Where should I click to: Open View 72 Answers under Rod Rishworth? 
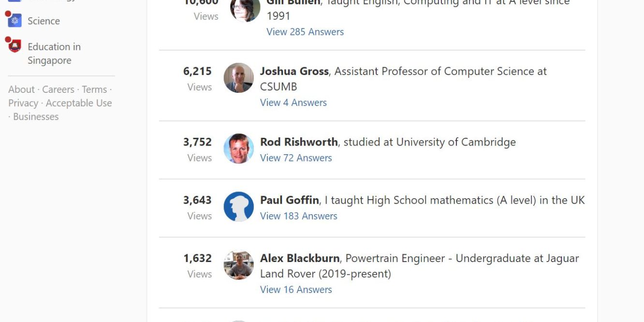click(x=296, y=158)
